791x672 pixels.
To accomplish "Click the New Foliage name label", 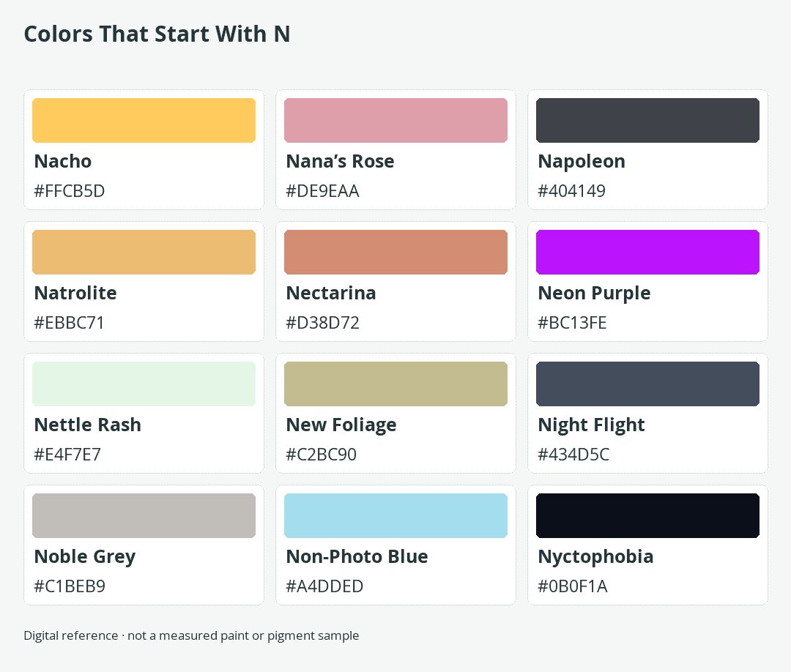I will [341, 425].
